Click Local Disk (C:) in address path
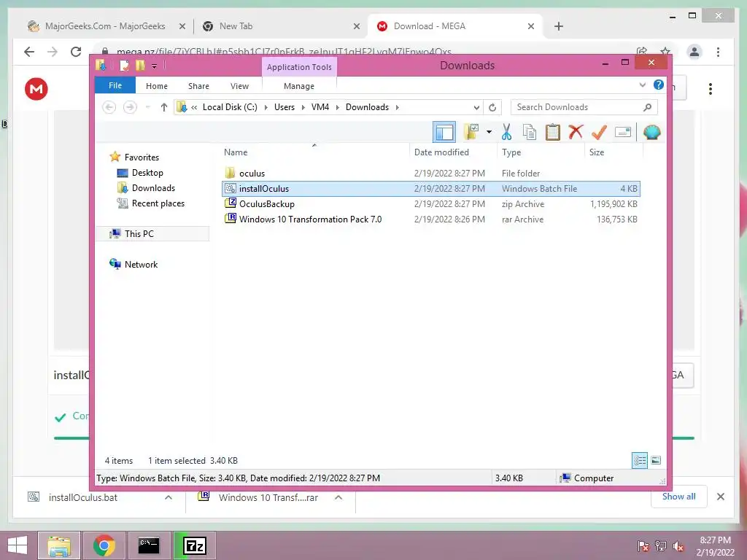 coord(230,107)
